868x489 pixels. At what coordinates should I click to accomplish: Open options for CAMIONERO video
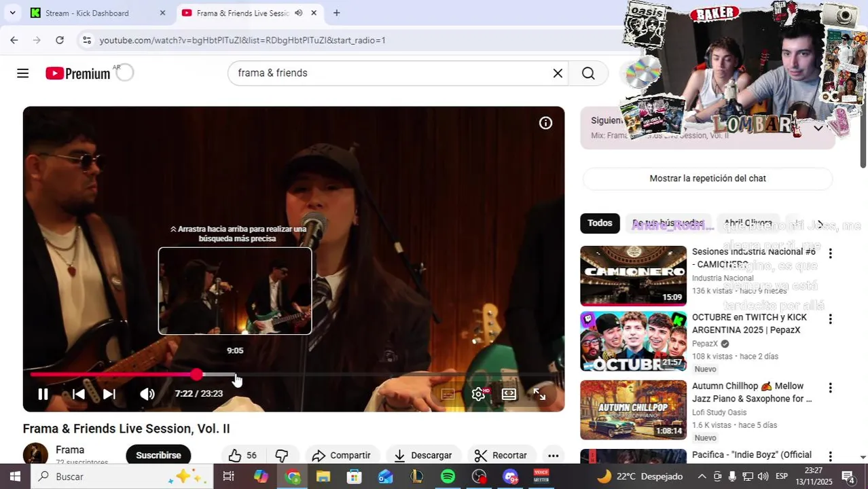[830, 253]
